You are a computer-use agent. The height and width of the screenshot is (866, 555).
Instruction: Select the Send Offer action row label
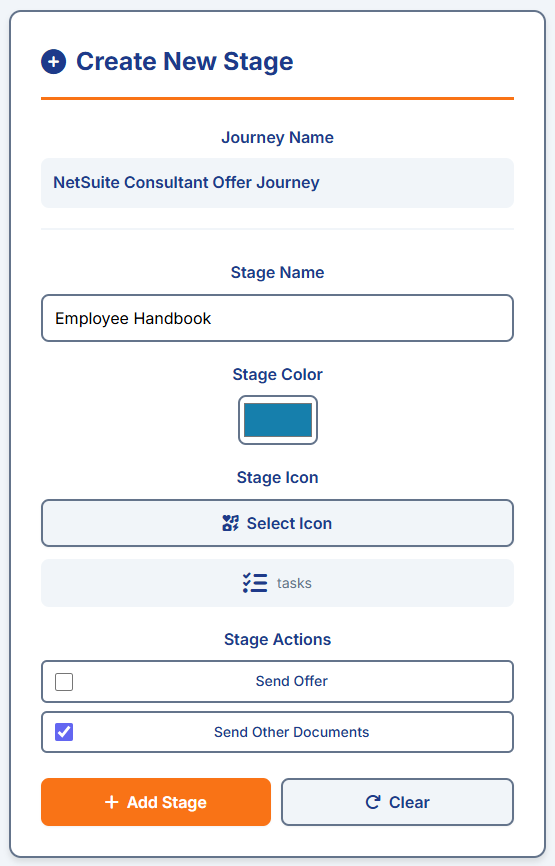292,681
